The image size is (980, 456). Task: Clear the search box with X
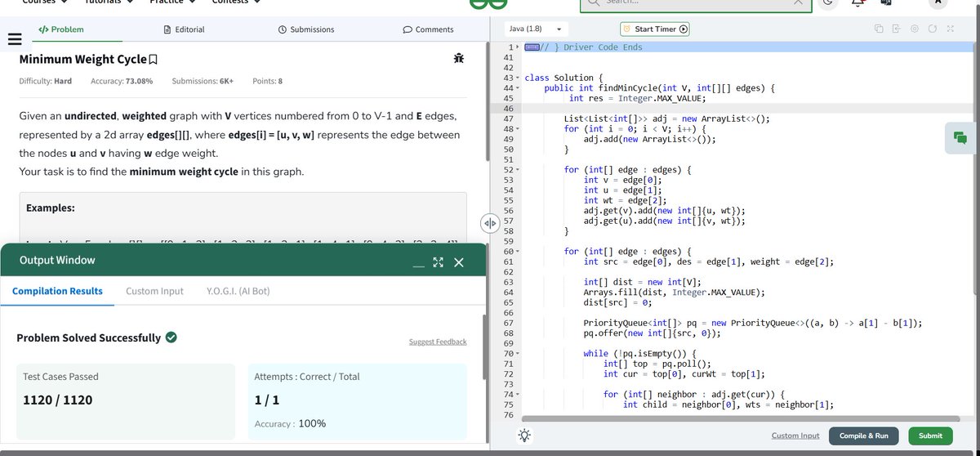point(797,2)
